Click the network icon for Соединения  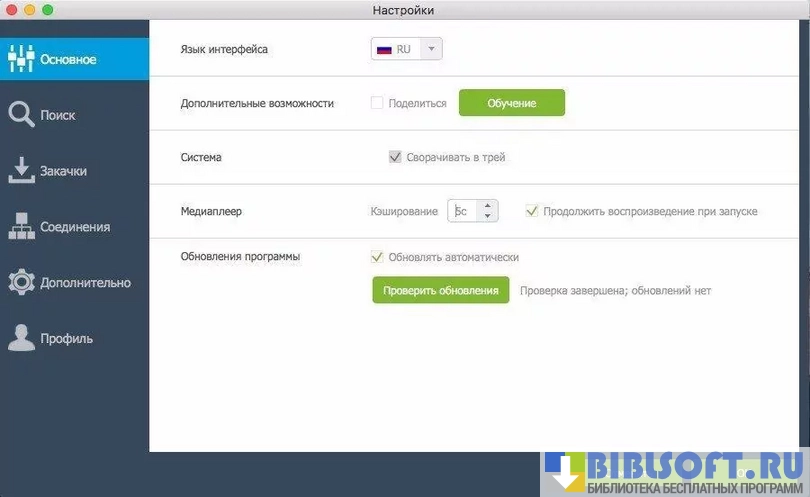click(x=21, y=227)
